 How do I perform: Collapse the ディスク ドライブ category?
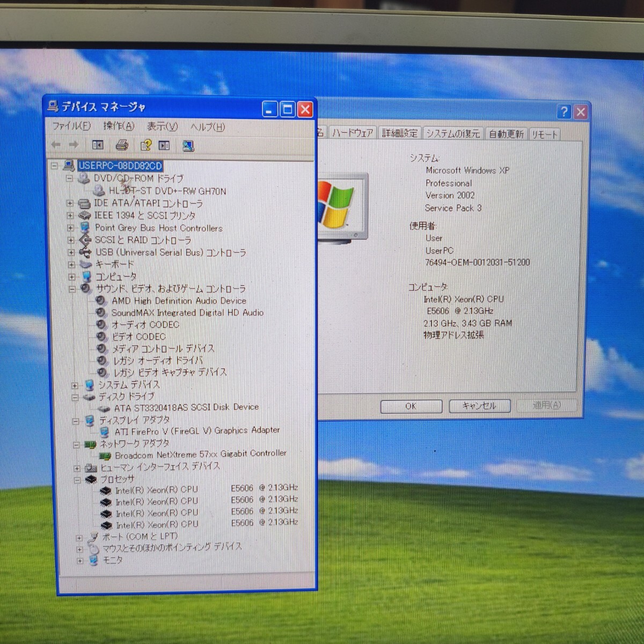click(x=75, y=398)
